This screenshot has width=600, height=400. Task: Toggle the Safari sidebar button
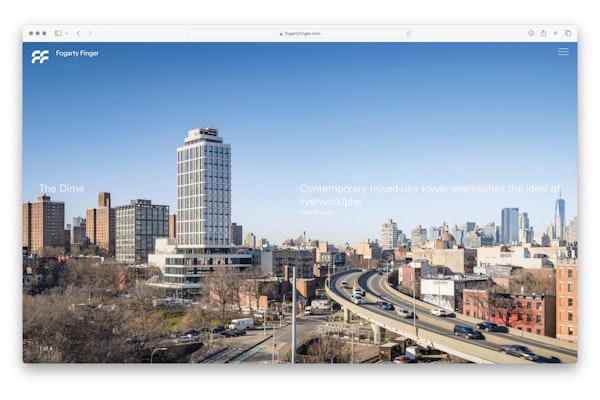click(58, 33)
